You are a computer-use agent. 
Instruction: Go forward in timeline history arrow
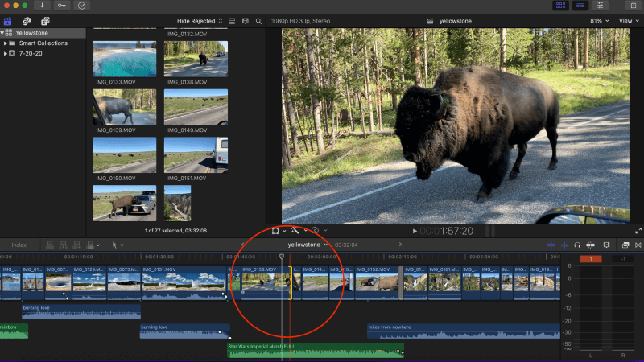pos(400,245)
